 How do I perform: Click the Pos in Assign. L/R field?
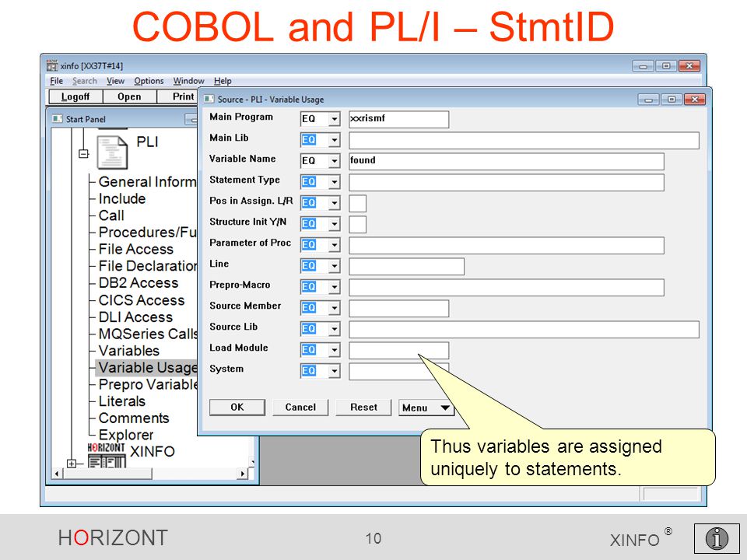pos(358,203)
